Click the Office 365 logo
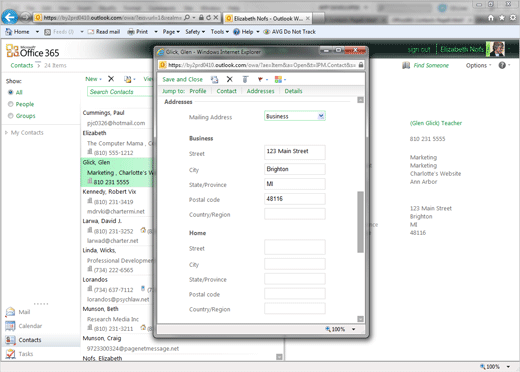 click(32, 51)
